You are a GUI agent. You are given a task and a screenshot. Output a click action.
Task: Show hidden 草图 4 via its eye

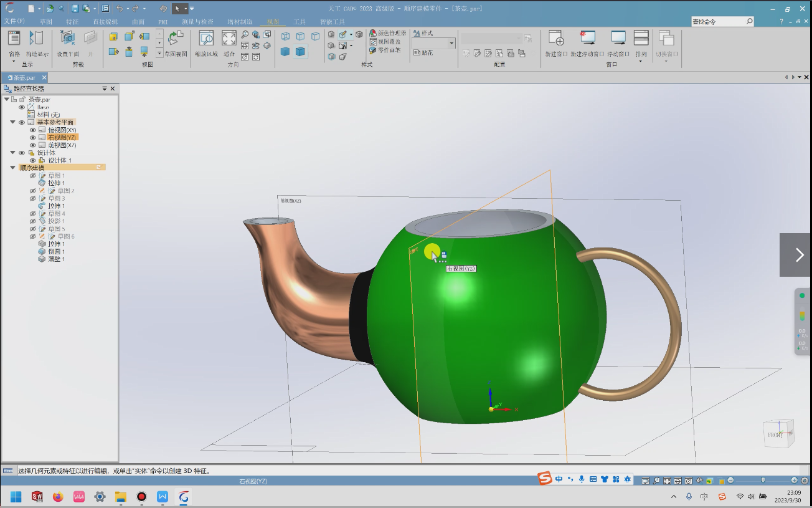tap(33, 214)
